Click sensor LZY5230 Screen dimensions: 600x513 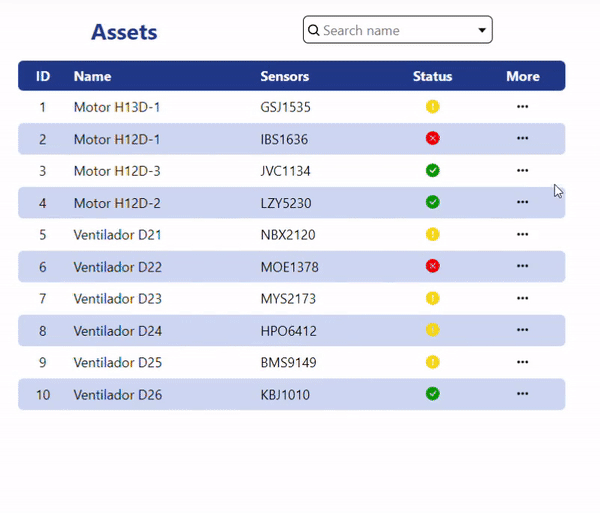point(286,203)
